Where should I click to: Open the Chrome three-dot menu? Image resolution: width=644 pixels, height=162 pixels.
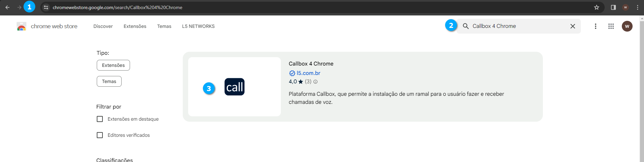(x=638, y=7)
